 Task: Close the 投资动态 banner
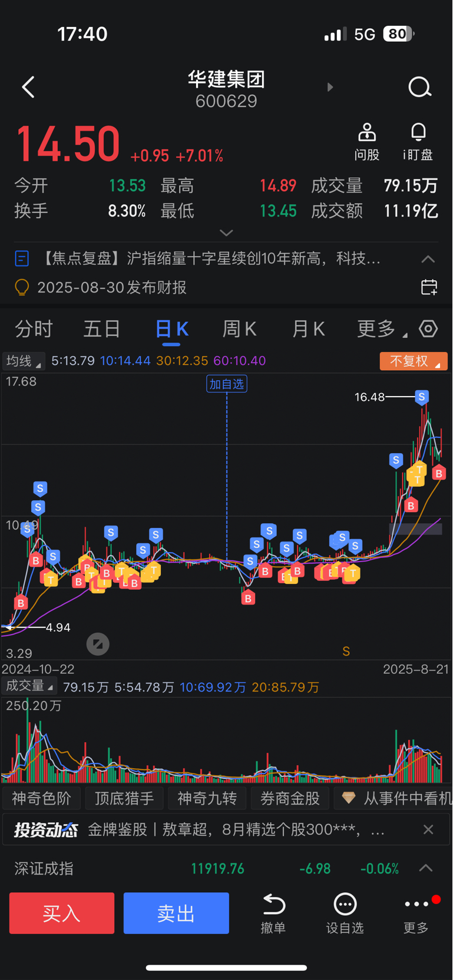428,830
